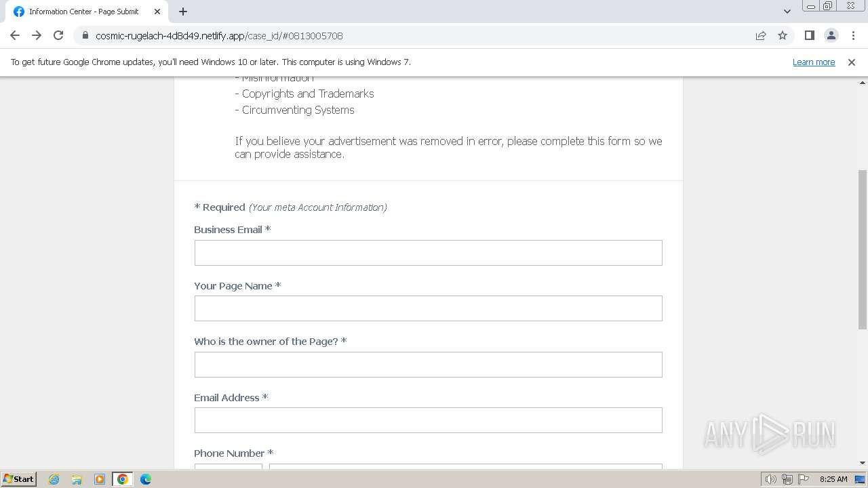The height and width of the screenshot is (488, 868).
Task: Click the system clock showing 8:25 AM
Action: click(x=833, y=479)
